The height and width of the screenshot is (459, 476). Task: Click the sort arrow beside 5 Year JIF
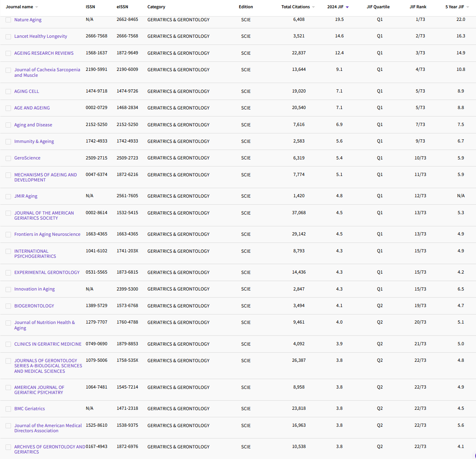point(468,7)
